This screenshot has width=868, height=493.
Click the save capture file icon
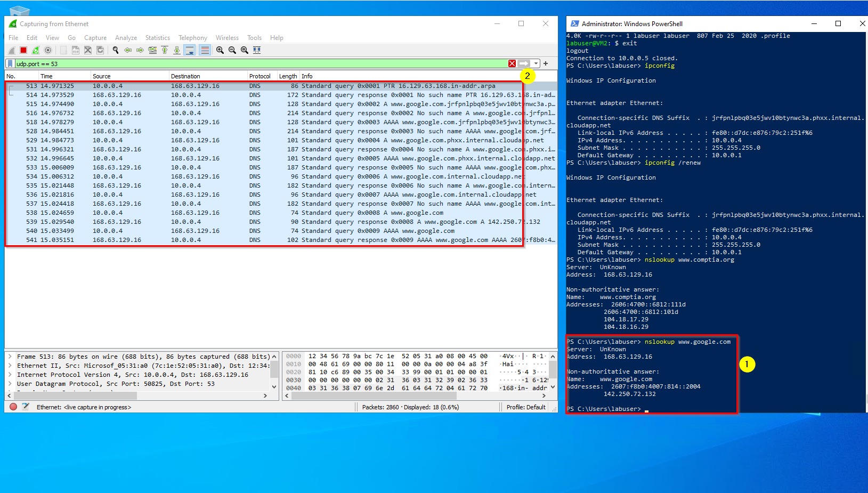pos(76,50)
